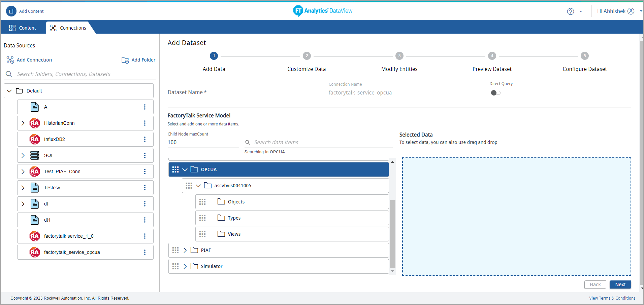Open the help question mark icon
Viewport: 644px width, 305px height.
[x=570, y=11]
